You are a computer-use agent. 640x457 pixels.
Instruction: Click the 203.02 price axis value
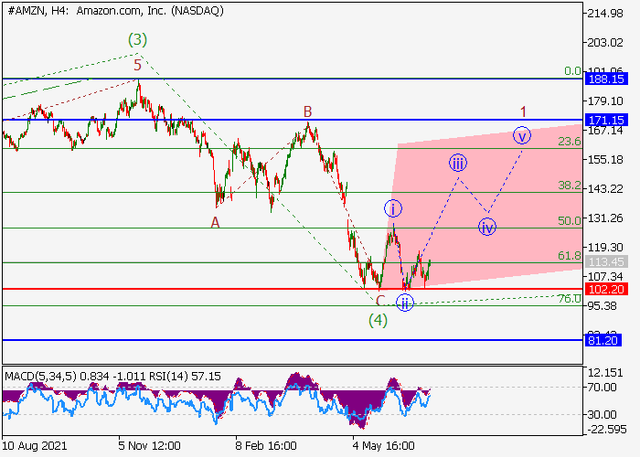coord(605,42)
